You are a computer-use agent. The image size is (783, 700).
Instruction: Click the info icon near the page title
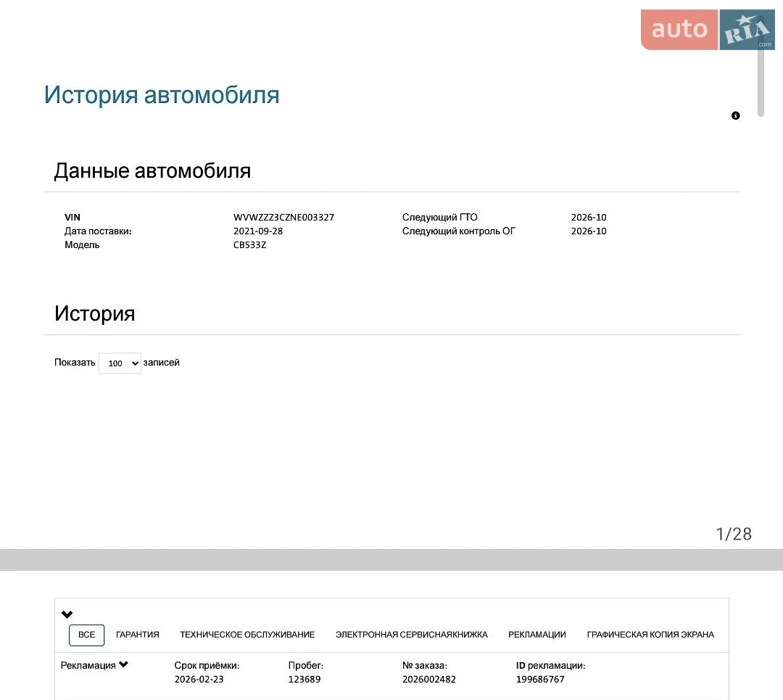[735, 115]
